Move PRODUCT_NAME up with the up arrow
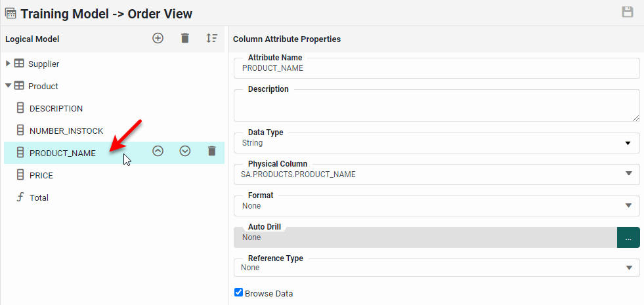The width and height of the screenshot is (644, 305). point(158,151)
